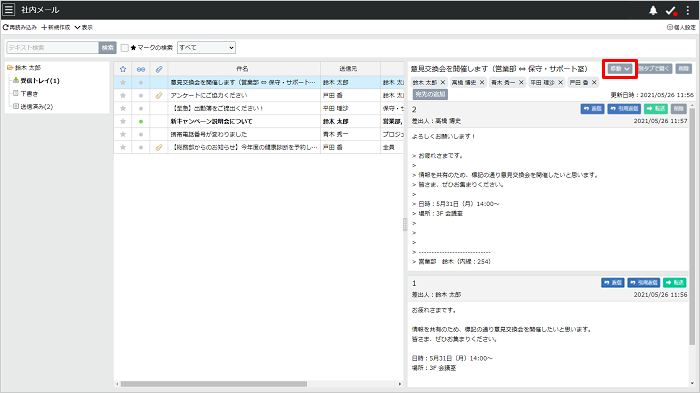
Task: Remove recipient 鈴木 太郎 with its X
Action: point(442,83)
